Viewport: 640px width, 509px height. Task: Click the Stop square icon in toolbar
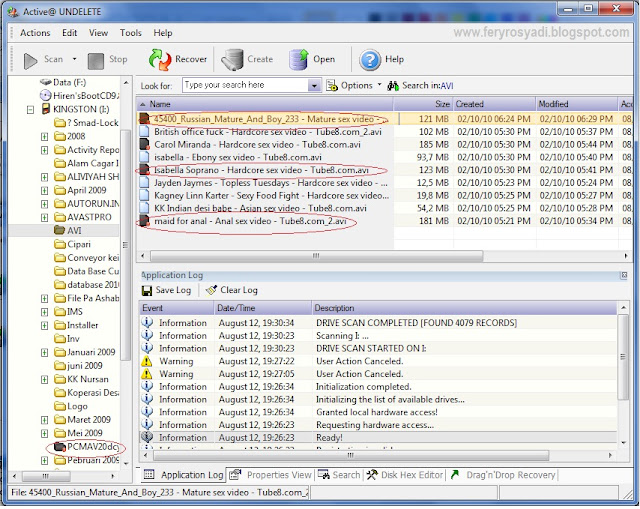(x=96, y=60)
